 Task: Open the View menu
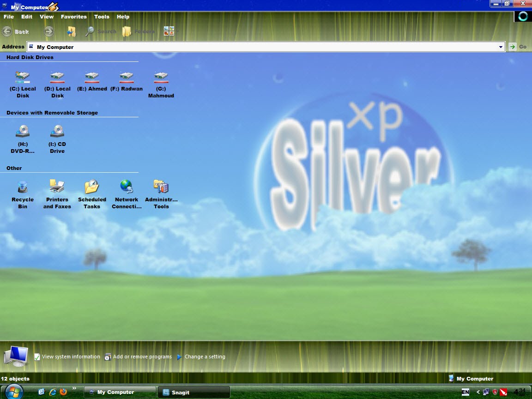[x=47, y=17]
